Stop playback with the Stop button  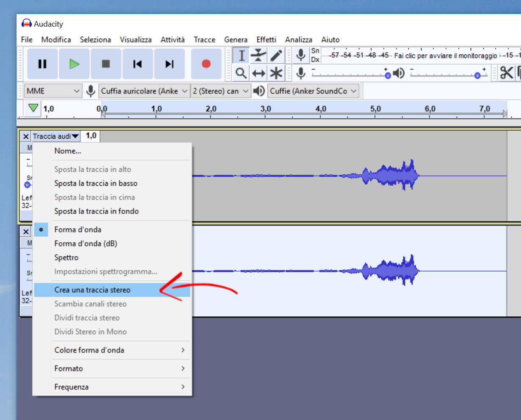(106, 64)
